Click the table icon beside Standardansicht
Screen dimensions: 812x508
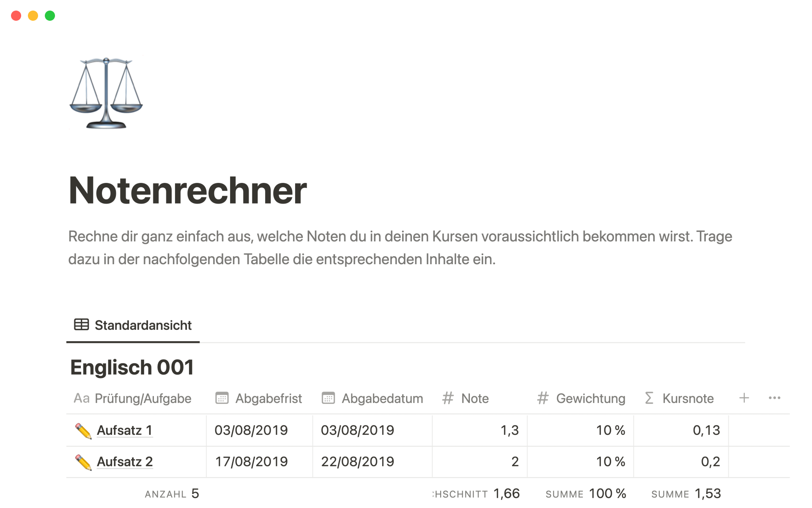click(x=81, y=325)
